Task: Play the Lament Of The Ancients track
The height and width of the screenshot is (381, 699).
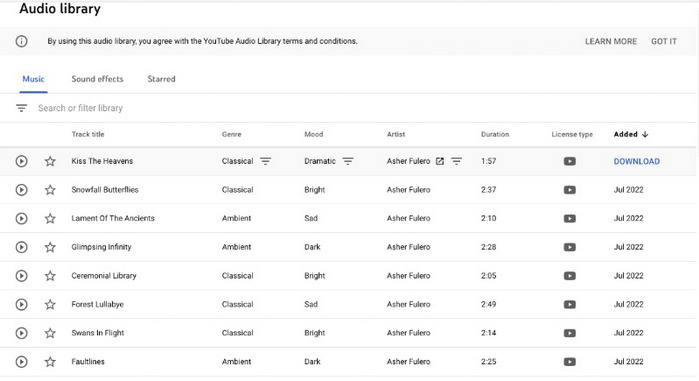Action: 21,218
